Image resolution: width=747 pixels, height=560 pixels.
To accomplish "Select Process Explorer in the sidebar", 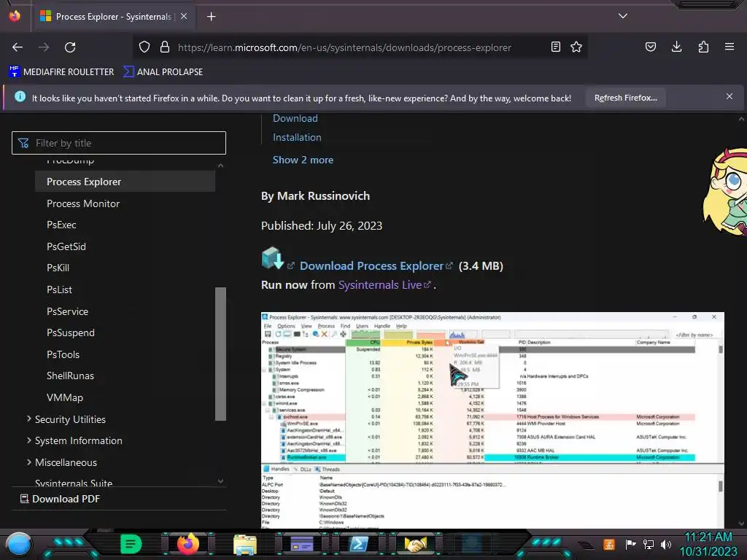I will 125,182.
